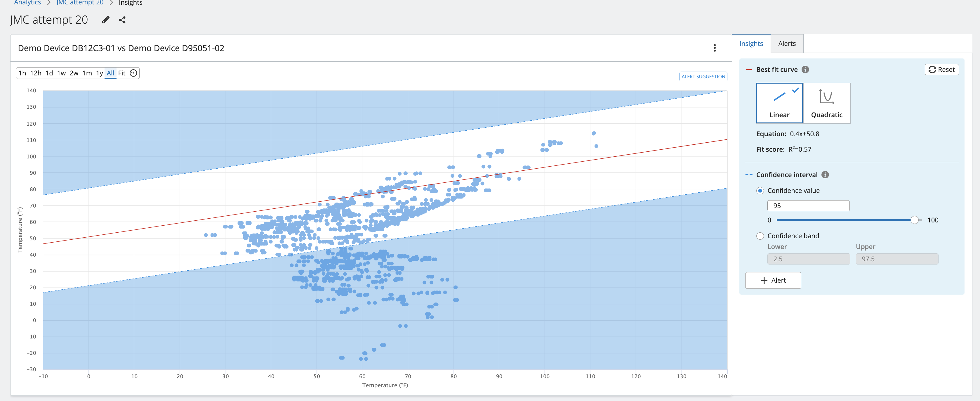Open the ALERT SUGGESTION button
The width and height of the screenshot is (980, 401).
[703, 77]
